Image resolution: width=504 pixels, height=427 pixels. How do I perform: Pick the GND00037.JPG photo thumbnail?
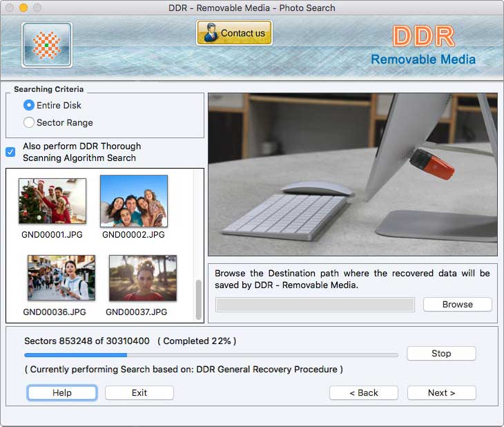[x=143, y=278]
